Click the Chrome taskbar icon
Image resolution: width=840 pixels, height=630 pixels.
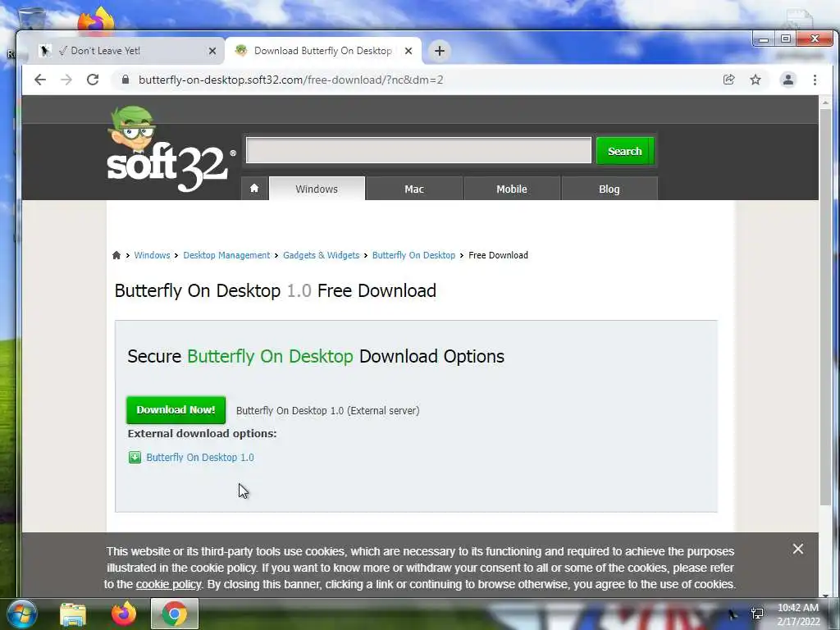click(x=175, y=614)
